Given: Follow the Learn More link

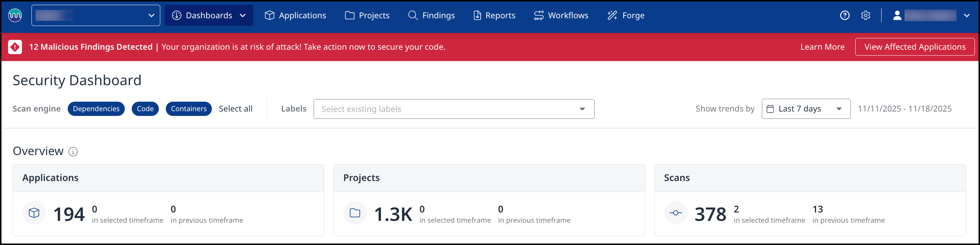Looking at the screenshot, I should (x=822, y=47).
